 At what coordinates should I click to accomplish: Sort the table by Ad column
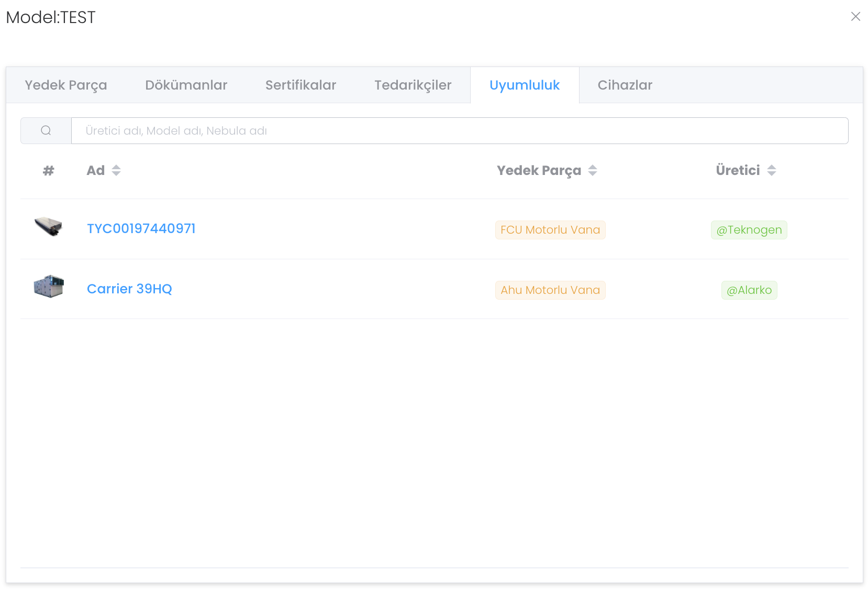pyautogui.click(x=116, y=170)
